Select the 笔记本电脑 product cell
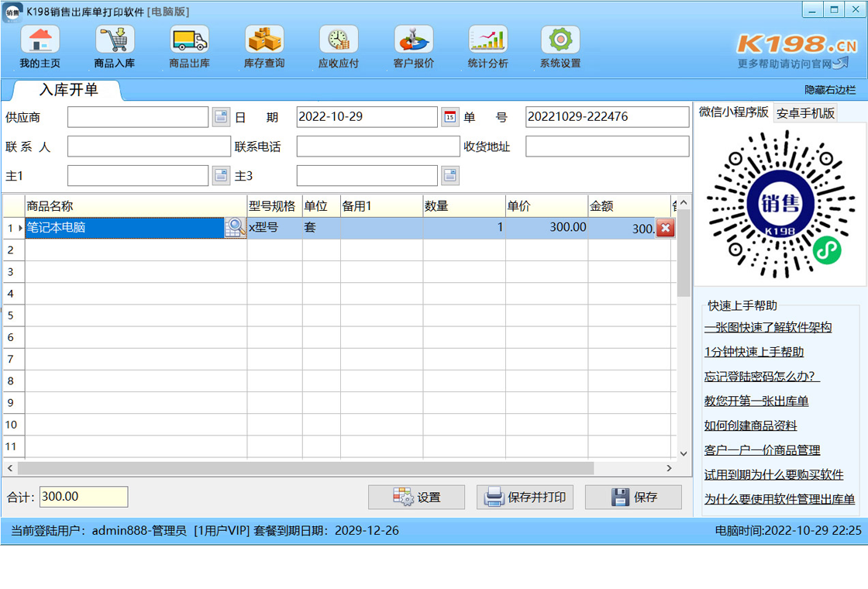This screenshot has width=868, height=589. point(125,228)
